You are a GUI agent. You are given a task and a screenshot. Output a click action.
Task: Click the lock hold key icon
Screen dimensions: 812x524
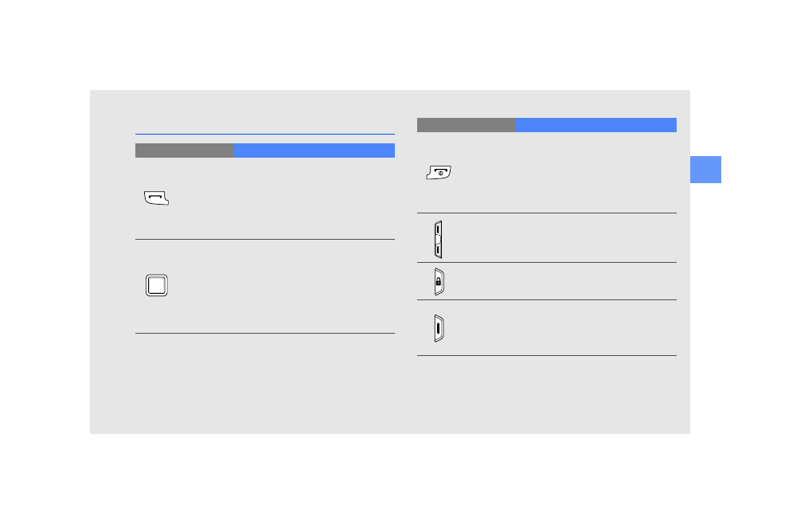click(x=439, y=282)
